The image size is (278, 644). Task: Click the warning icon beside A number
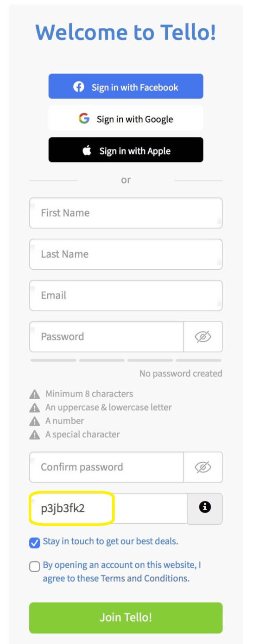pyautogui.click(x=34, y=421)
